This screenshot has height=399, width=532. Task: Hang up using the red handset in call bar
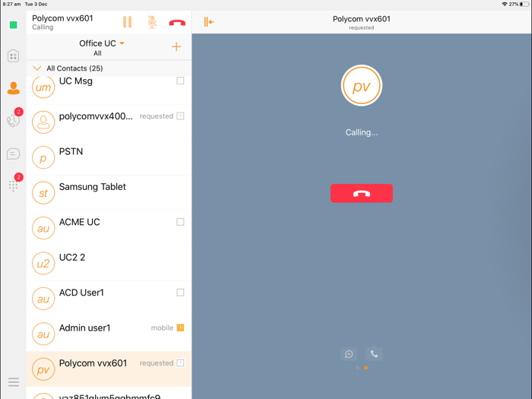click(x=177, y=23)
